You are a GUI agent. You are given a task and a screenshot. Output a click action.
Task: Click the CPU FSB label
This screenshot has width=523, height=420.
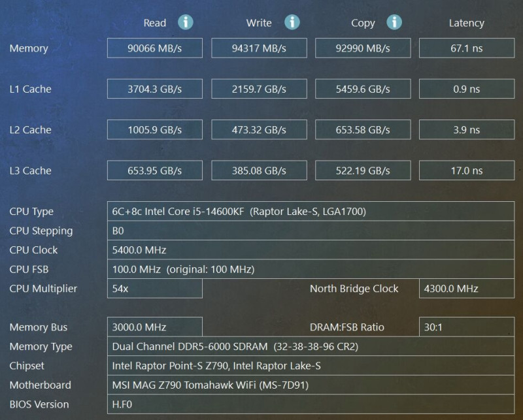[x=29, y=269]
